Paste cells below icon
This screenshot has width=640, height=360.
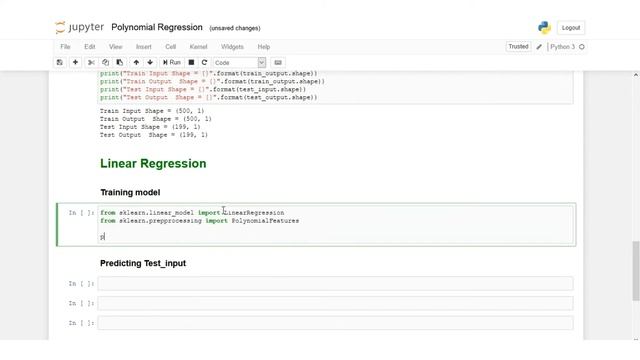[120, 62]
